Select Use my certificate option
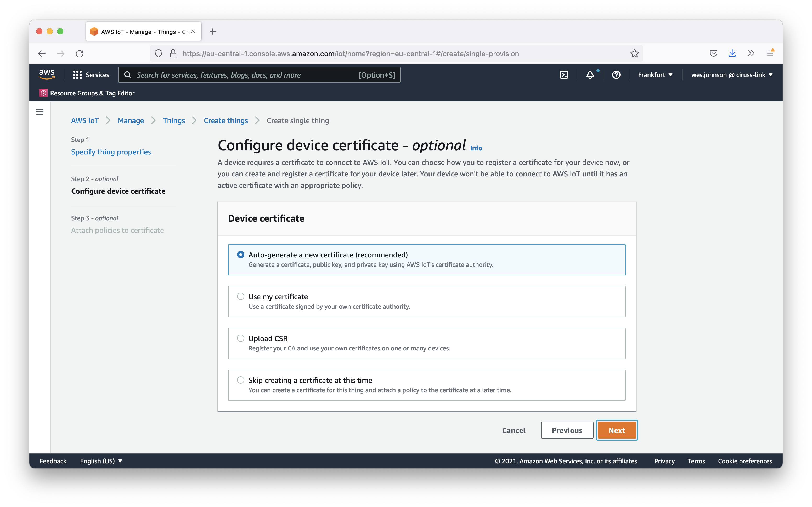 pos(241,296)
